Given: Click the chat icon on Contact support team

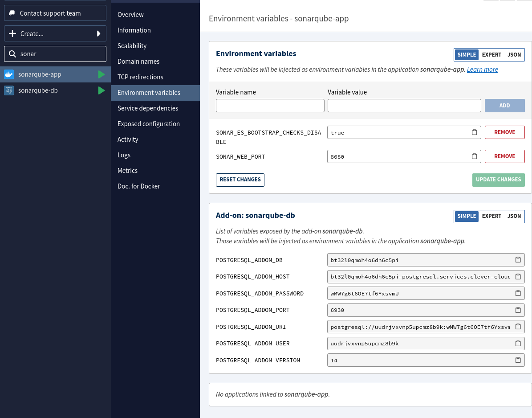Looking at the screenshot, I should 12,13.
